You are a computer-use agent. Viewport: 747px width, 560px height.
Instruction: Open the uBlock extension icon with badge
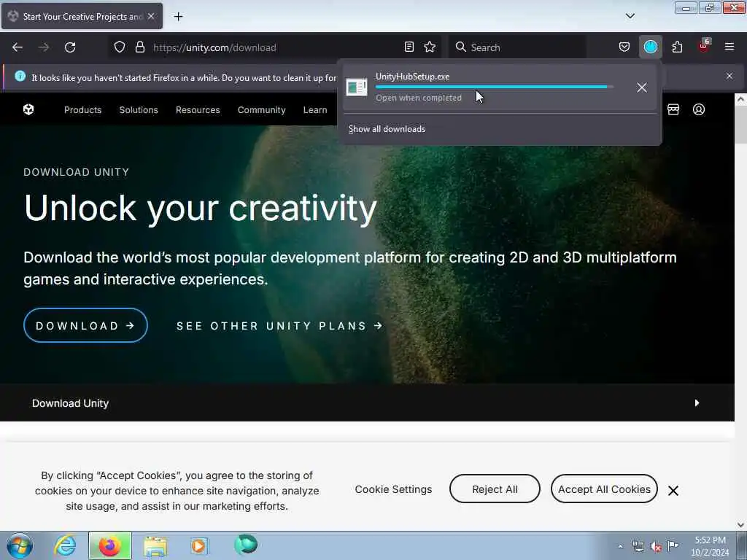[704, 46]
